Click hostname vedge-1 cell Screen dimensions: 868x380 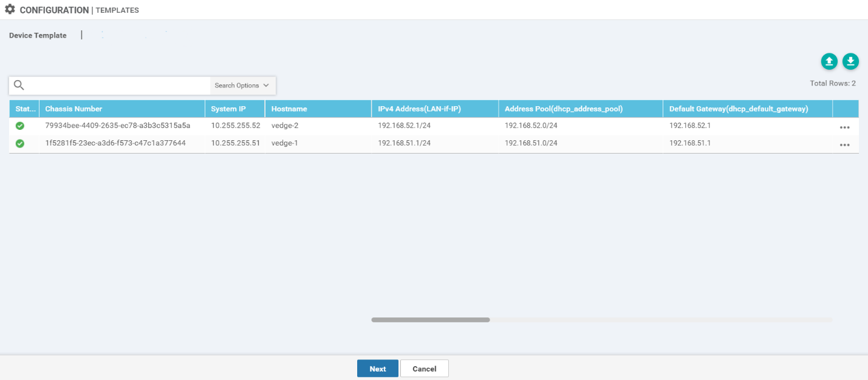285,143
